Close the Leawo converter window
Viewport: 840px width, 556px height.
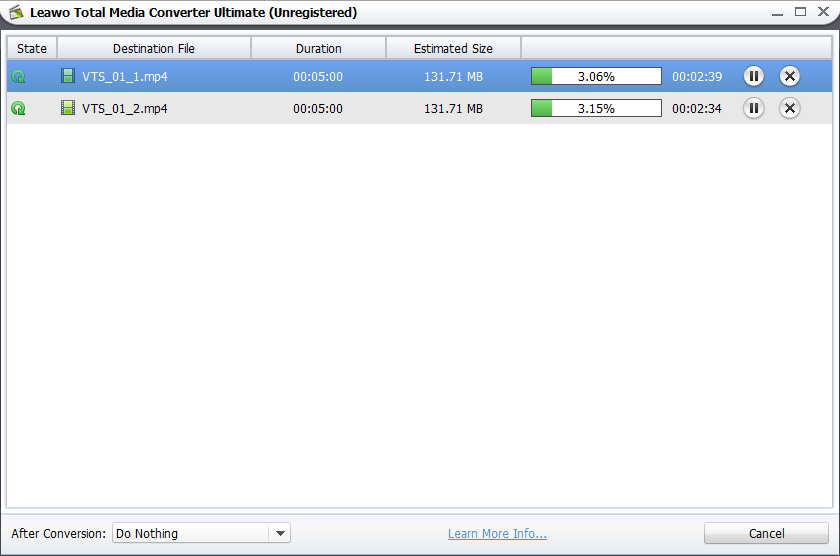click(823, 12)
